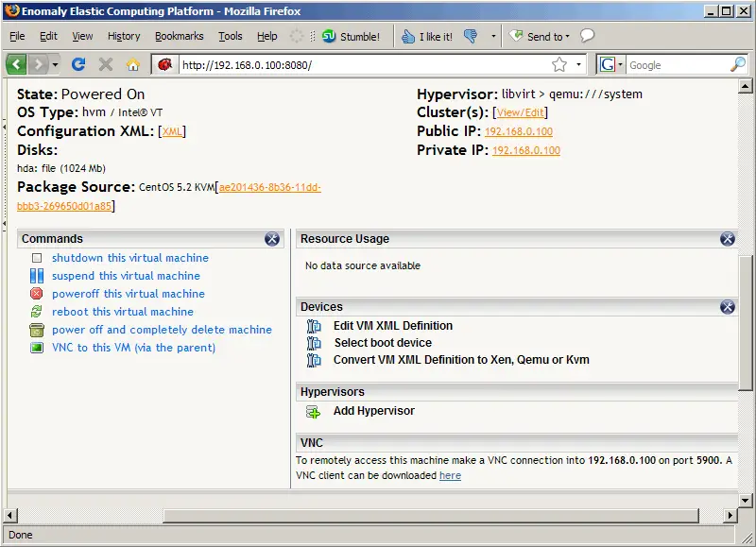
Task: Click Convert VM XML Definition to Xen text
Action: tap(461, 360)
